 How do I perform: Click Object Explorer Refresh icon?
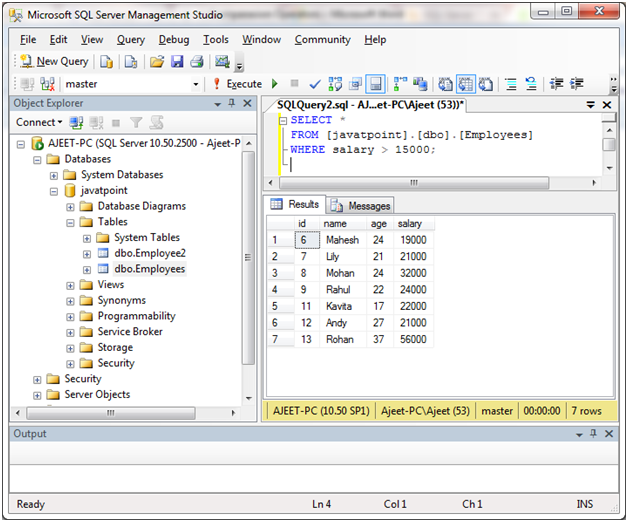156,122
